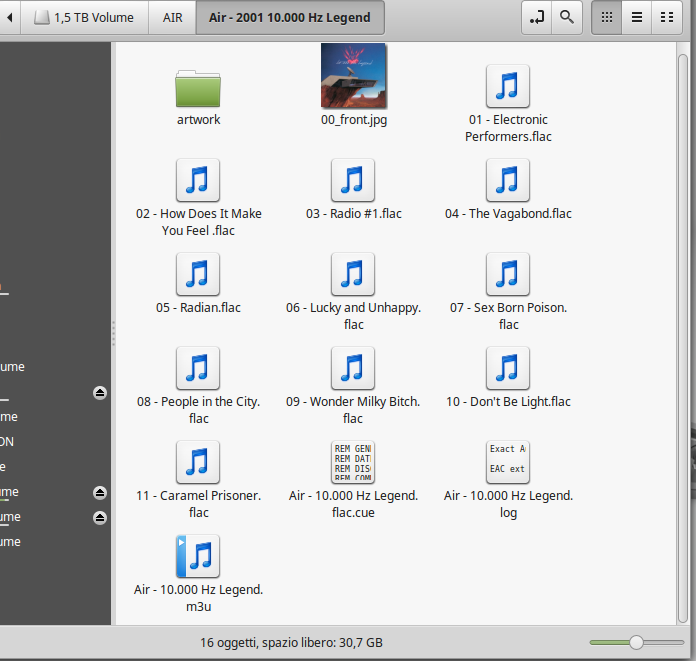Open the 00_front.jpg album cover thumbnail
Viewport: 696px width, 661px height.
[x=353, y=75]
